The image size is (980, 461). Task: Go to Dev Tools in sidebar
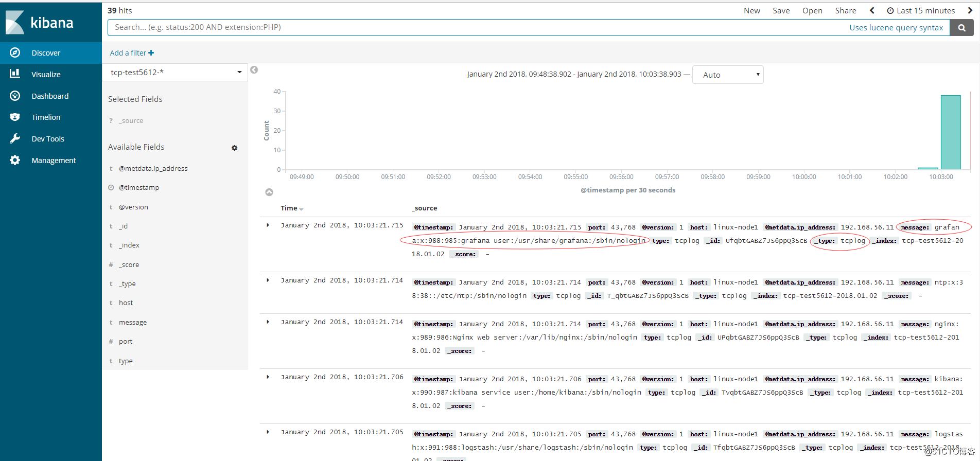pos(51,139)
